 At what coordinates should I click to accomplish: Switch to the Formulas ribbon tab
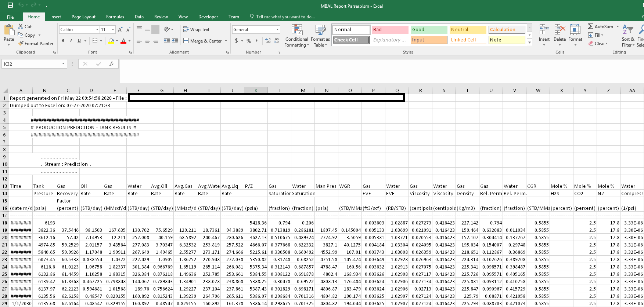115,17
